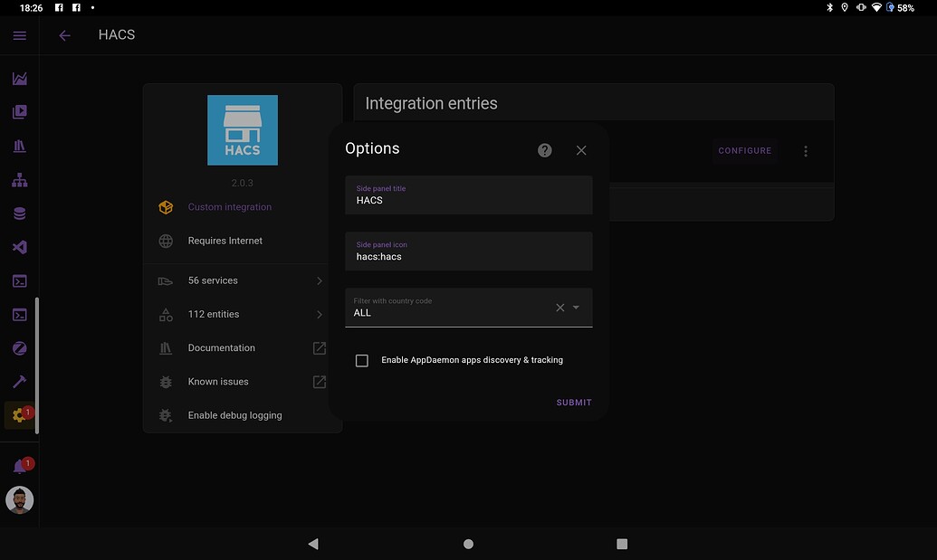This screenshot has height=560, width=937.
Task: Open the History graph sidebar icon
Action: (19, 78)
